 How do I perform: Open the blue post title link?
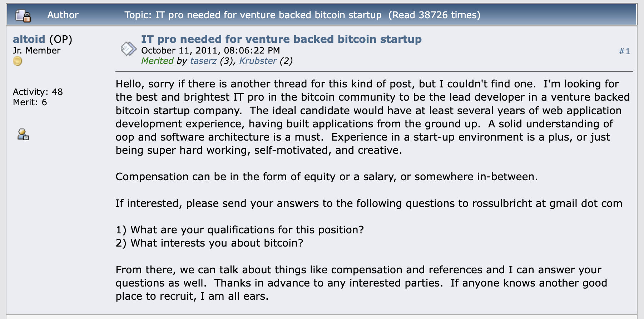tap(281, 39)
